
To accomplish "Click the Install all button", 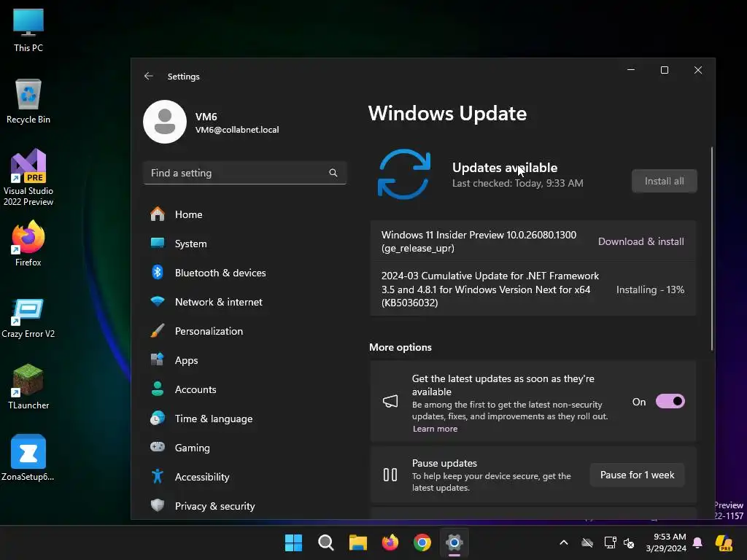I will tap(664, 181).
